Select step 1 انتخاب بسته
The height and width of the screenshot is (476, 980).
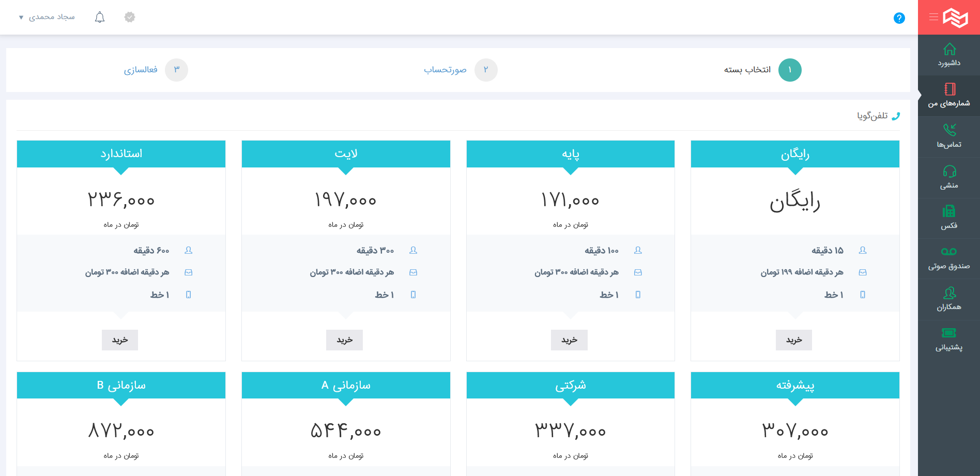coord(789,70)
